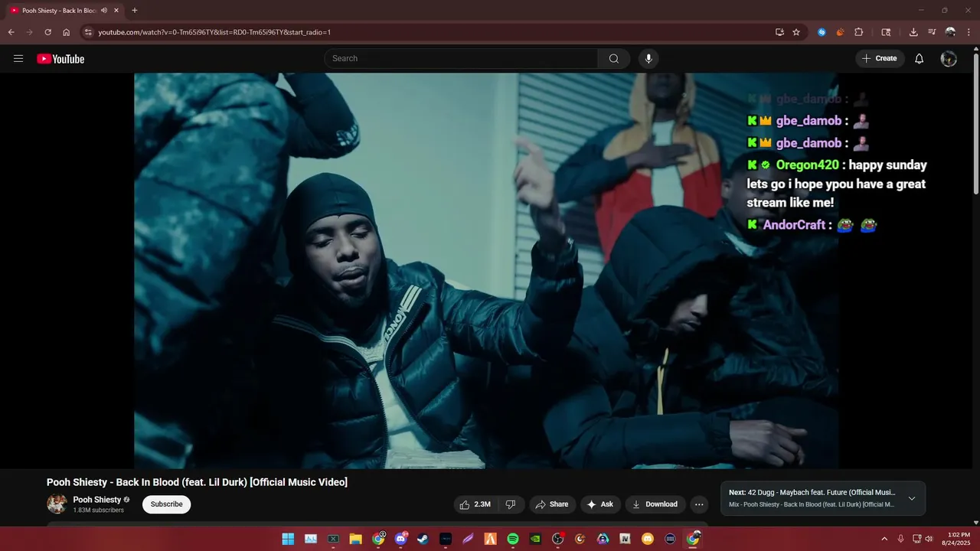Screen dimensions: 980x551
Task: Open OBS Studio from taskbar
Action: (557, 539)
